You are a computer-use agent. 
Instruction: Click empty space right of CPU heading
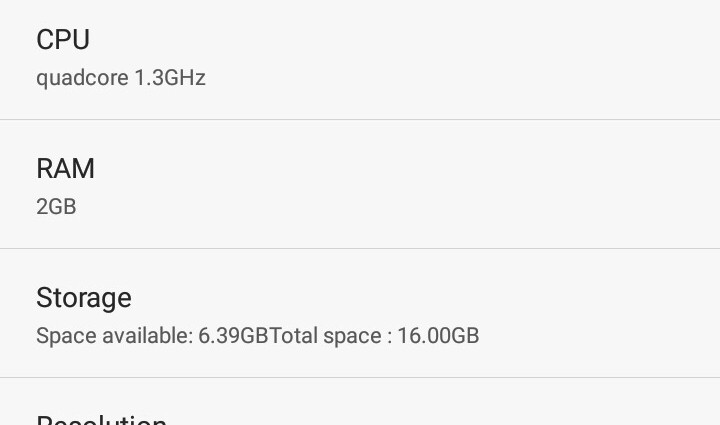click(x=400, y=40)
